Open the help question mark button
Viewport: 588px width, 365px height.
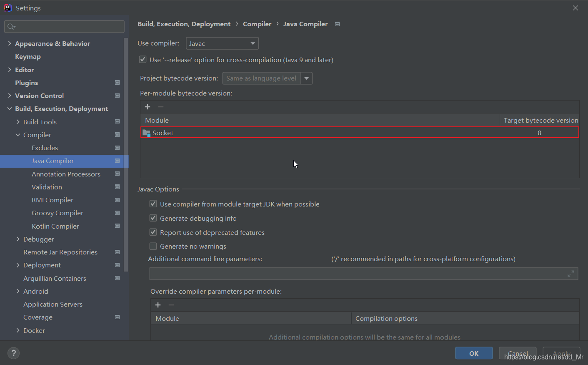pyautogui.click(x=13, y=353)
